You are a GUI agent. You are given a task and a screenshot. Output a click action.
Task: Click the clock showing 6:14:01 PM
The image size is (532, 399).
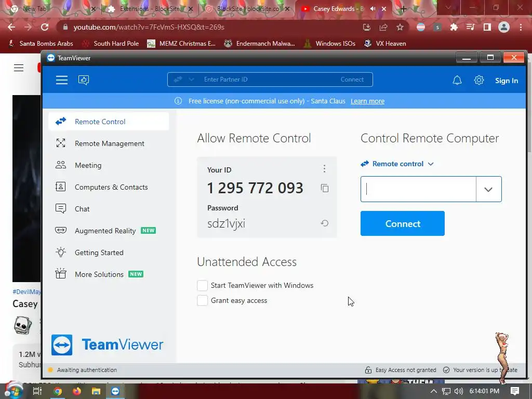pos(484,391)
